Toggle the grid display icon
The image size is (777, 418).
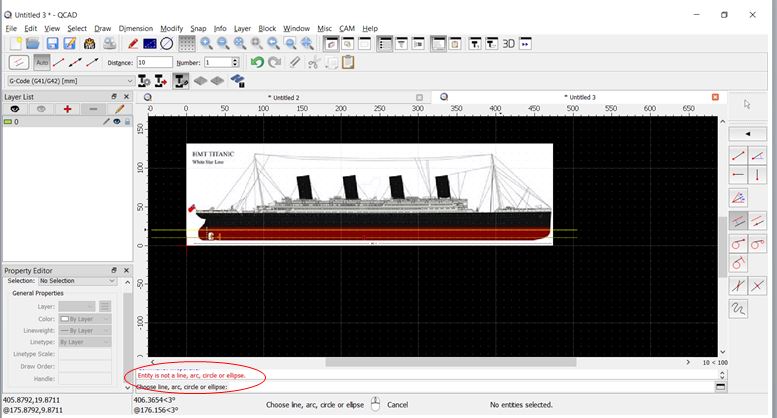[x=186, y=44]
